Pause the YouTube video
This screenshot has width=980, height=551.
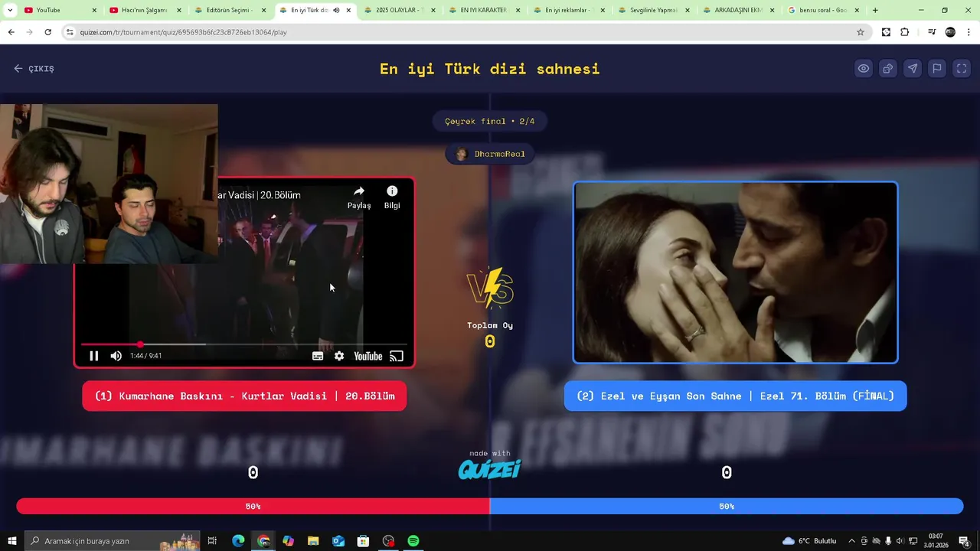[x=93, y=356]
